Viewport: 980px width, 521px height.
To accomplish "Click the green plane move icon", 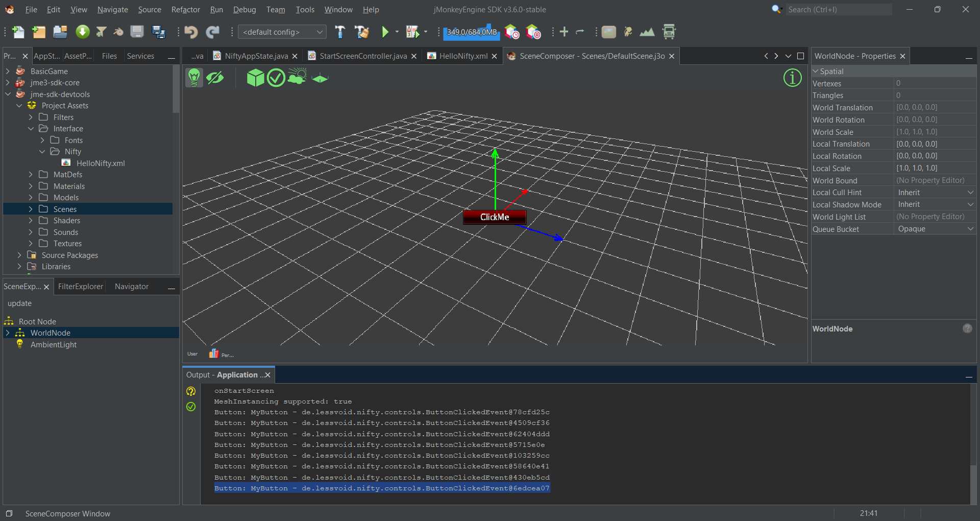I will (x=320, y=78).
